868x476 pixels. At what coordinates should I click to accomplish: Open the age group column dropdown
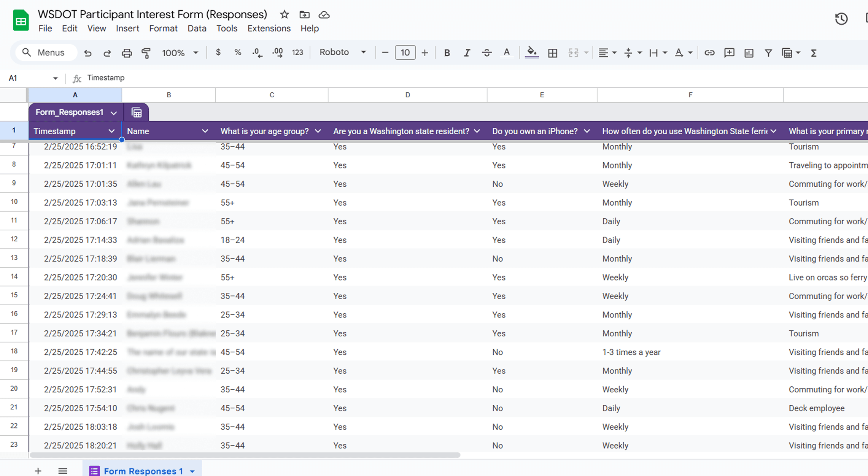pos(318,131)
